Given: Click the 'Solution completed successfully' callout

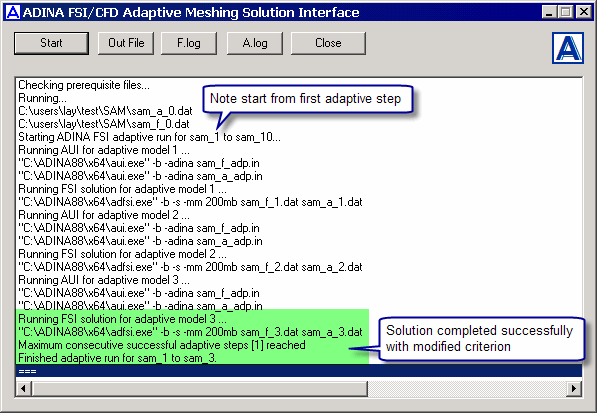Looking at the screenshot, I should (480, 338).
